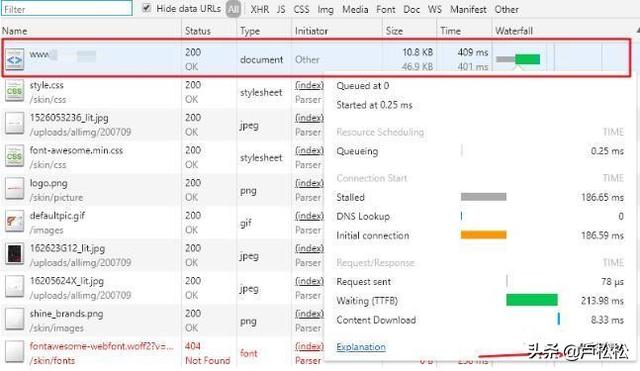The image size is (640, 371).
Task: Select the 1526053236_lit.jpg request name
Action: (x=69, y=118)
